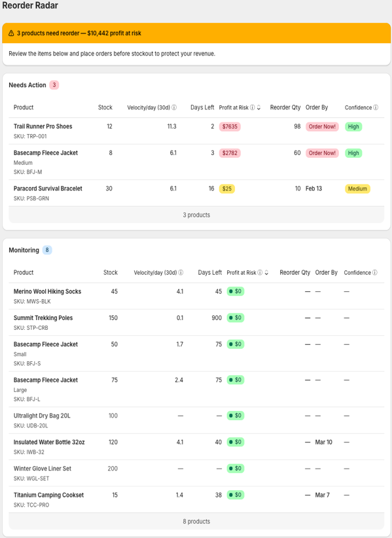
Task: Open the Paracord Survival Bracelet product
Action: point(49,188)
